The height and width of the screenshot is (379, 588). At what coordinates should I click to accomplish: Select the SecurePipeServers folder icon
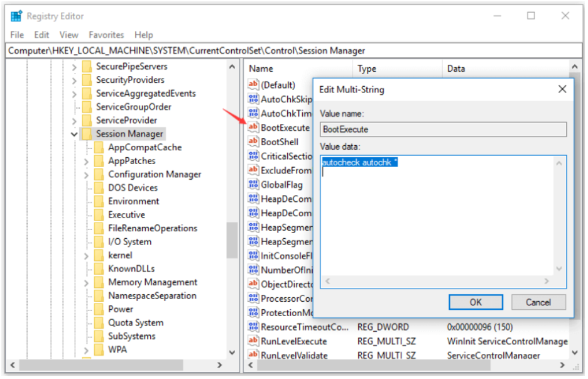(87, 67)
